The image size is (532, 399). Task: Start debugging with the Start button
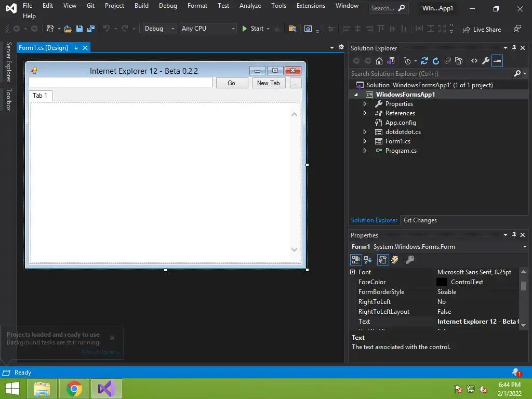[252, 29]
